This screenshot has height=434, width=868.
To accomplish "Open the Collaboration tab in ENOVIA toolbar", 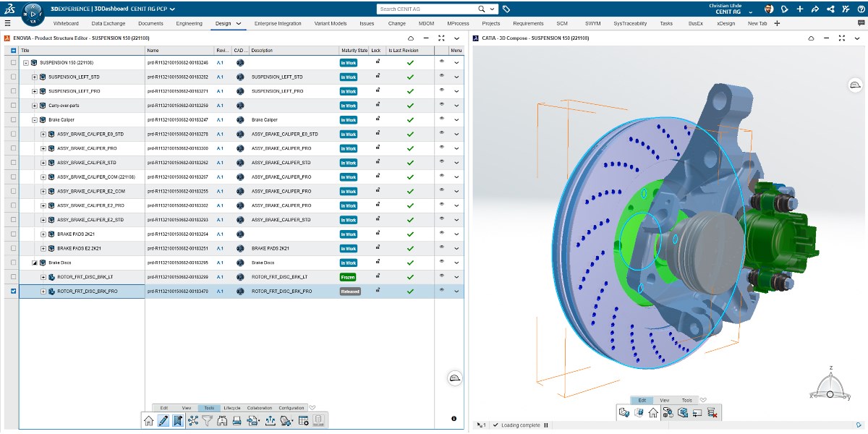I will point(259,408).
